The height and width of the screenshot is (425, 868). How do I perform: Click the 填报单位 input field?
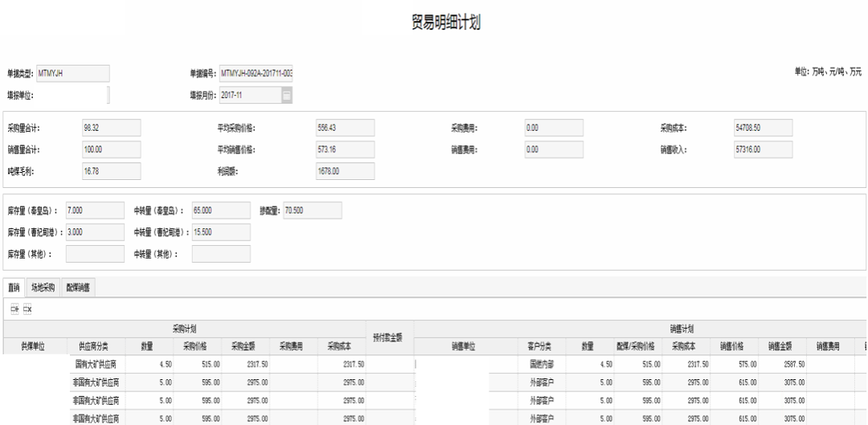73,95
